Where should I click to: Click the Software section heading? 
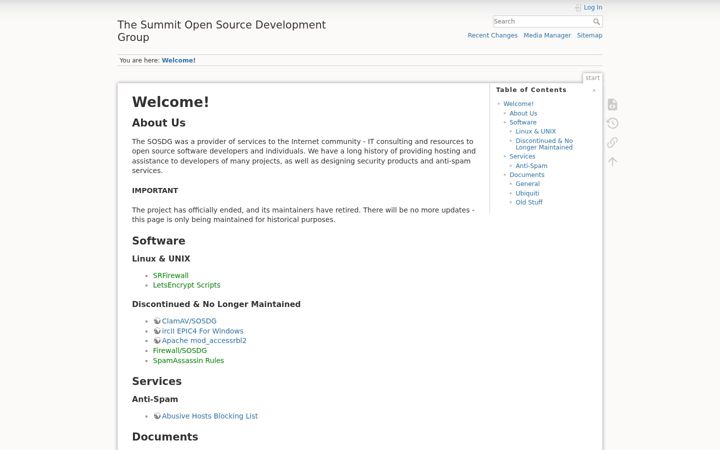[x=158, y=241]
